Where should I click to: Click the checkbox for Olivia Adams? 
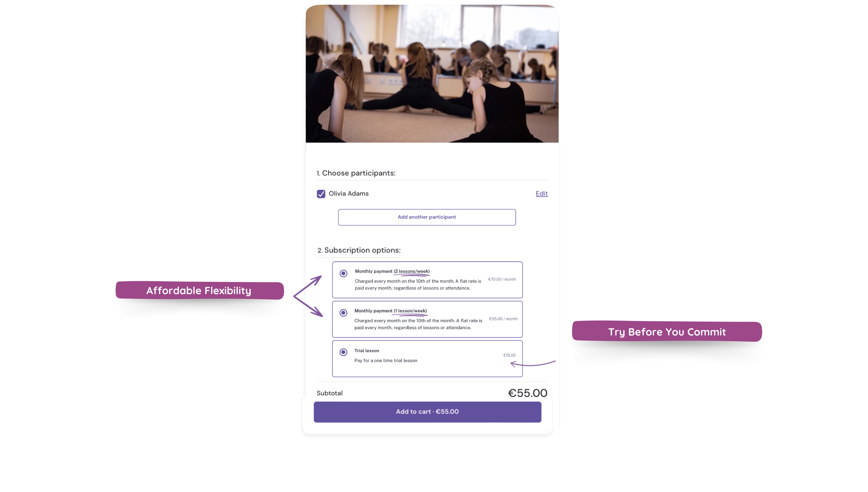pos(321,193)
